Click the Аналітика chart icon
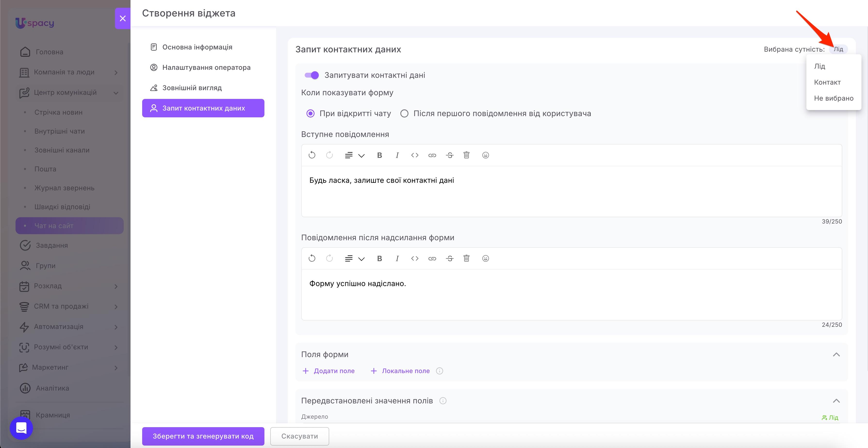The width and height of the screenshot is (868, 448). point(25,388)
